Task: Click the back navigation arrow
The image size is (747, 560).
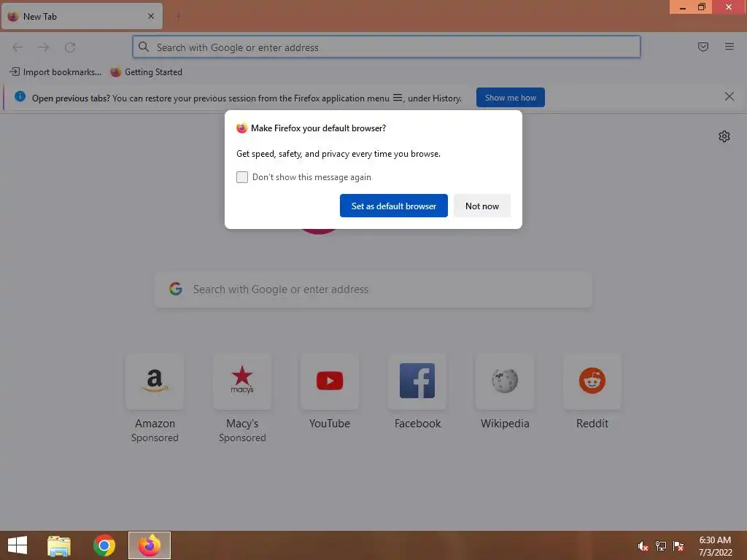Action: tap(18, 47)
